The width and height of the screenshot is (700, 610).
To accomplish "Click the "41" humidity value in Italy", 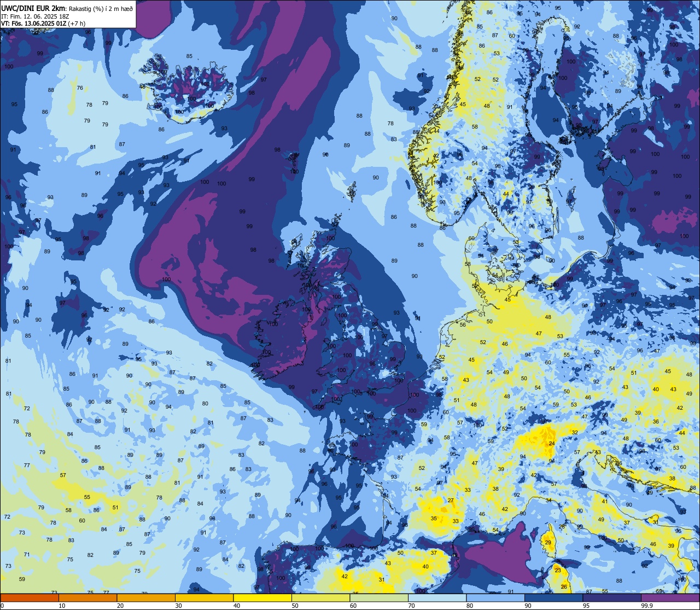I will (x=605, y=502).
